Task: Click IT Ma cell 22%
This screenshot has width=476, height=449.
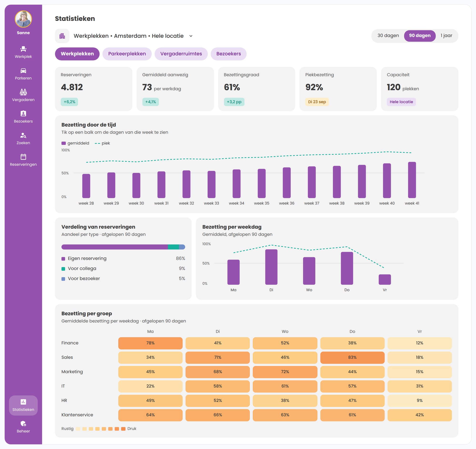Action: pyautogui.click(x=150, y=386)
